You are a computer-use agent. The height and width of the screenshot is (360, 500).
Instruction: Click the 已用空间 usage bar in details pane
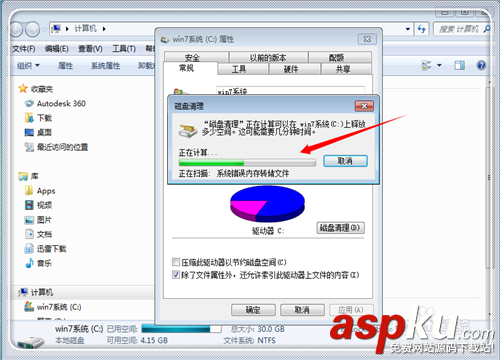[181, 329]
